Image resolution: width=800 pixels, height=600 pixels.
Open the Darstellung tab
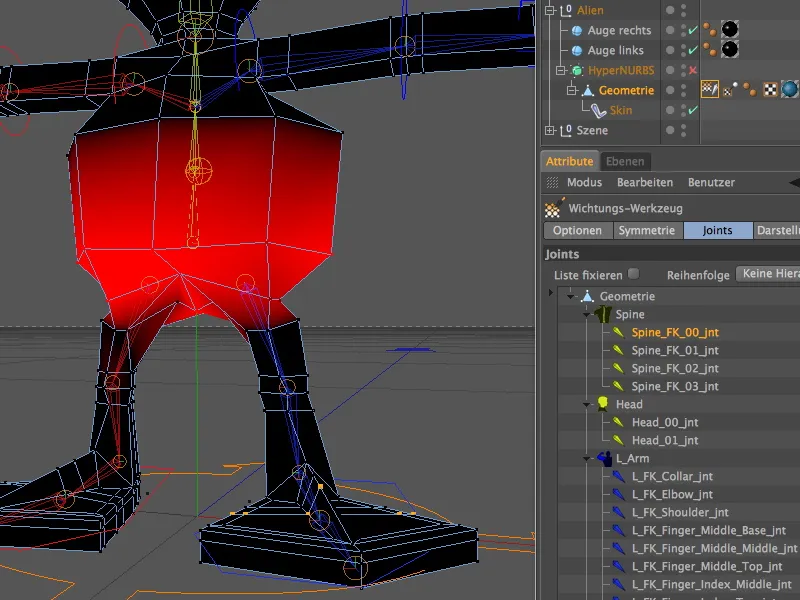tap(777, 231)
